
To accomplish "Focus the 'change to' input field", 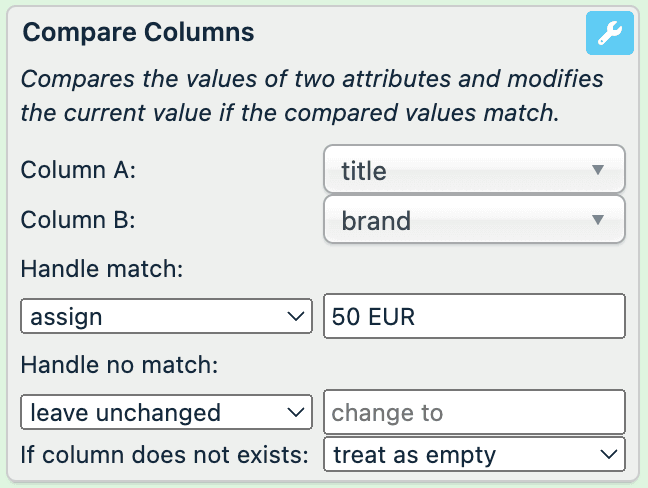I will point(474,412).
